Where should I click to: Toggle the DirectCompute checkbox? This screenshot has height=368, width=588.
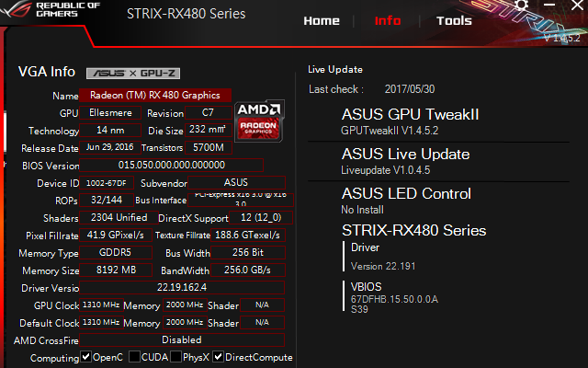(x=219, y=356)
